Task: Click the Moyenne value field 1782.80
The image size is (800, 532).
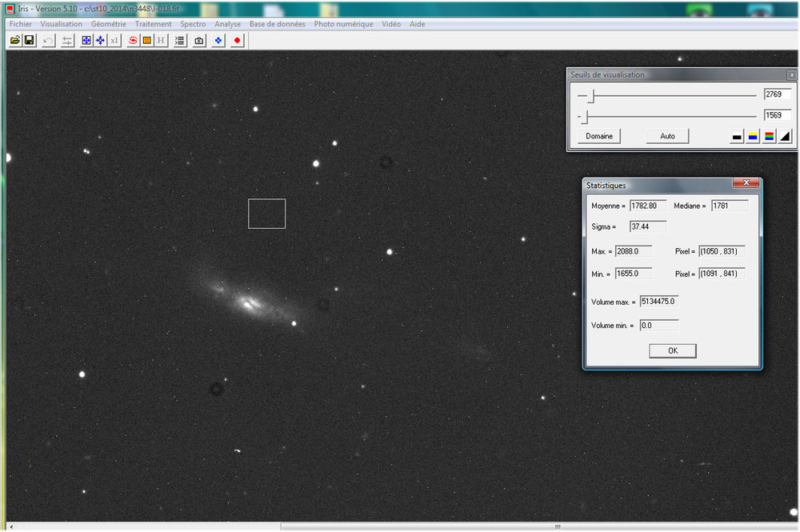Action: [x=648, y=206]
